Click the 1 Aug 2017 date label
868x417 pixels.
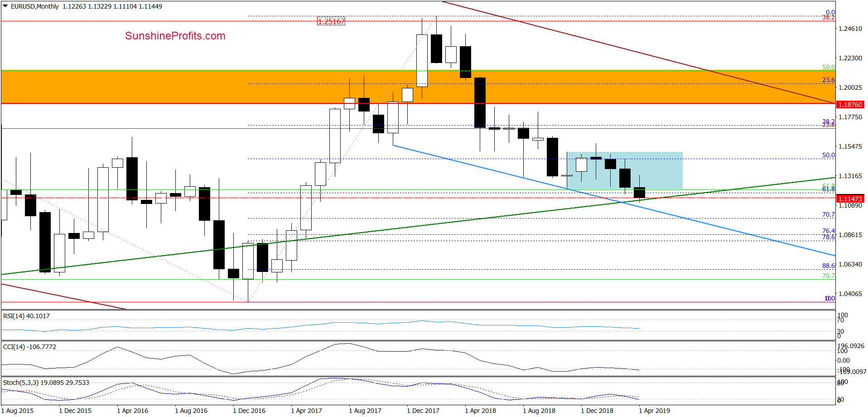coord(365,411)
